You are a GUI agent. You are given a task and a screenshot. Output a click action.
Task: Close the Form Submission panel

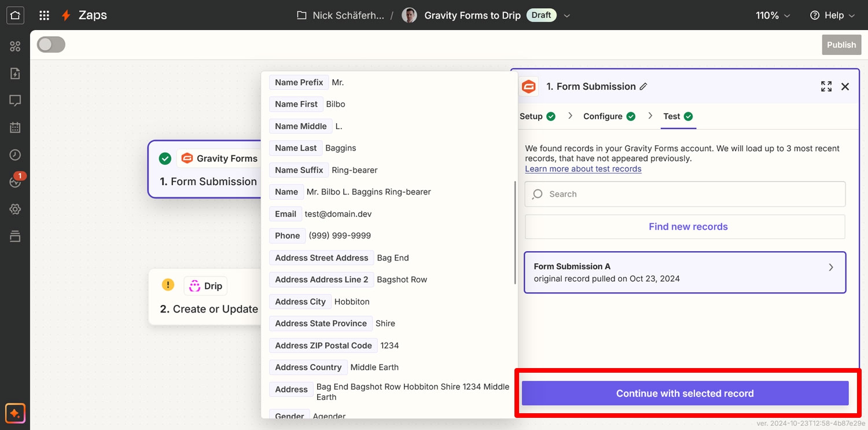tap(845, 86)
